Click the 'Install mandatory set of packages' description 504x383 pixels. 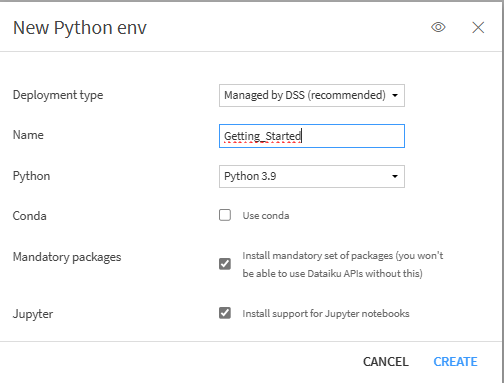[343, 264]
